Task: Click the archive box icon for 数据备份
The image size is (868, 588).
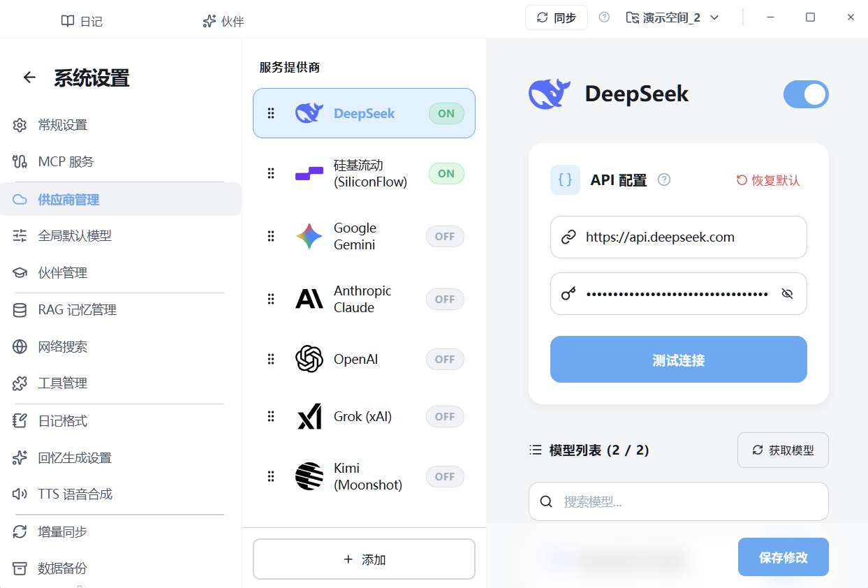Action: tap(20, 568)
